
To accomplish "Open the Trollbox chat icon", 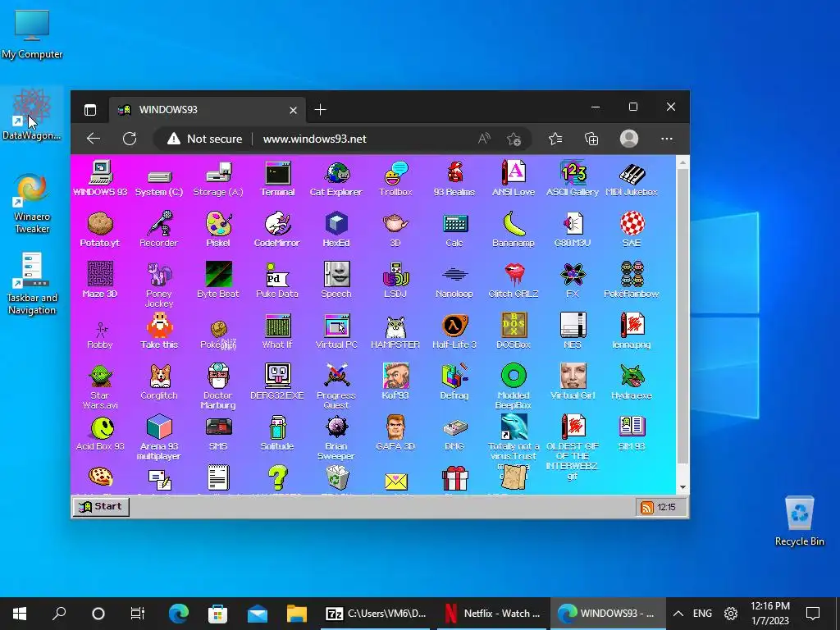I will click(395, 179).
